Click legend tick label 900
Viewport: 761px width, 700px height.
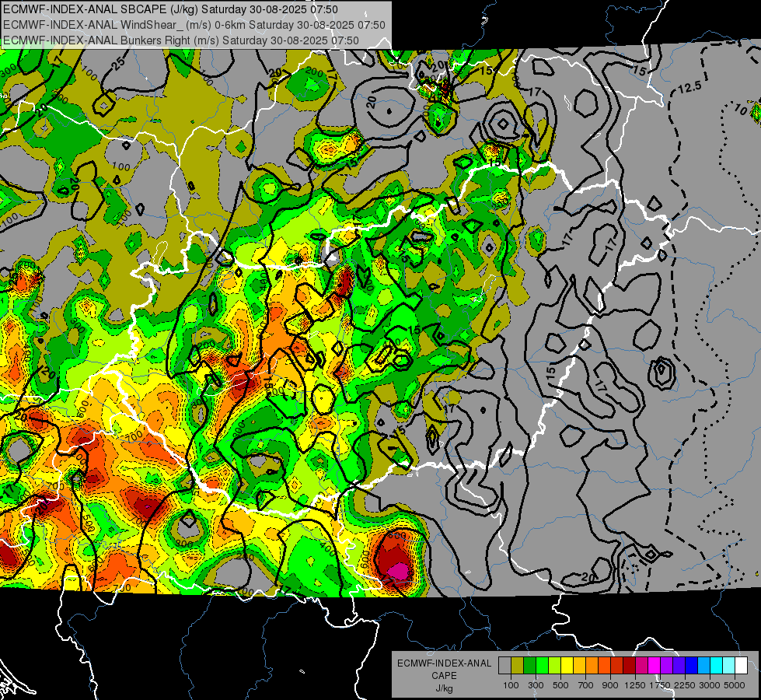(610, 685)
